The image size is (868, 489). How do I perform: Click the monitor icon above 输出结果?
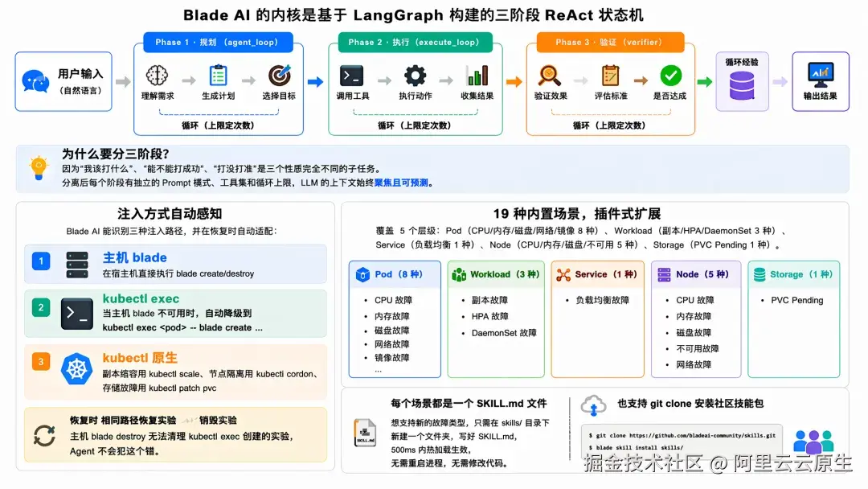[x=821, y=75]
